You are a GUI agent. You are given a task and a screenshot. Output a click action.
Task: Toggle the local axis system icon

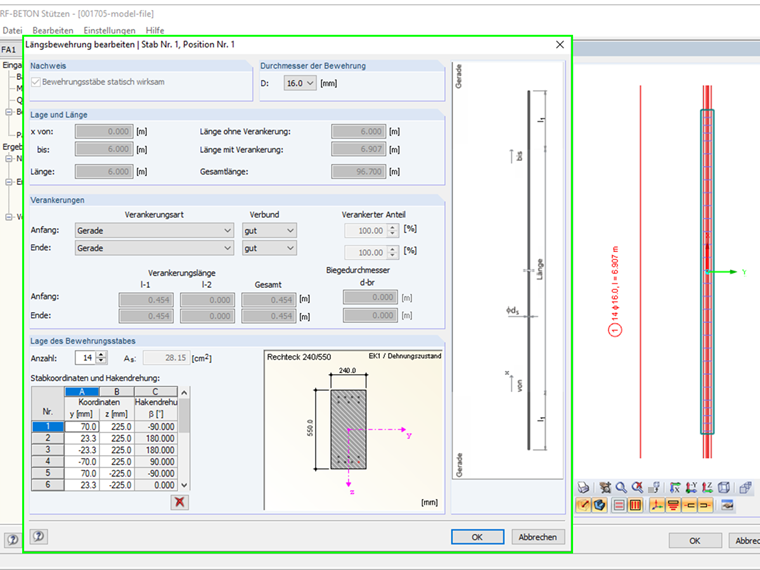point(657,505)
